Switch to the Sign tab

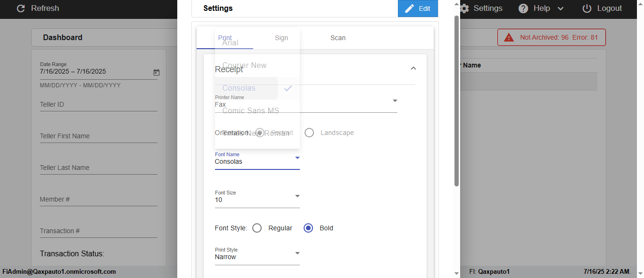pyautogui.click(x=281, y=38)
